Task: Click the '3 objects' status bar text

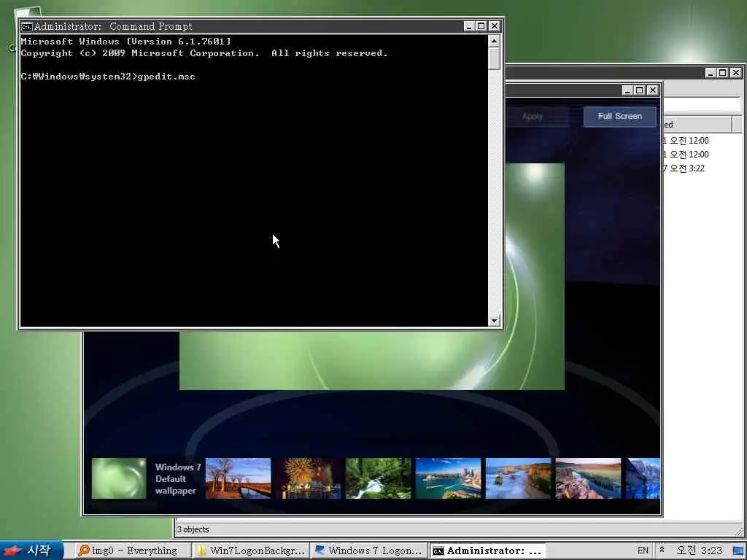Action: 193,529
